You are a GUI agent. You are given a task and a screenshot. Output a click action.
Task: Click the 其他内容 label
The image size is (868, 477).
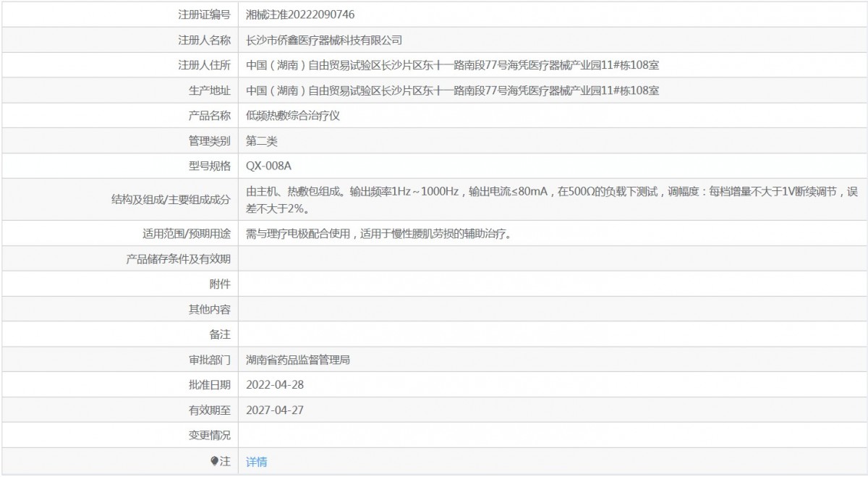tap(210, 310)
